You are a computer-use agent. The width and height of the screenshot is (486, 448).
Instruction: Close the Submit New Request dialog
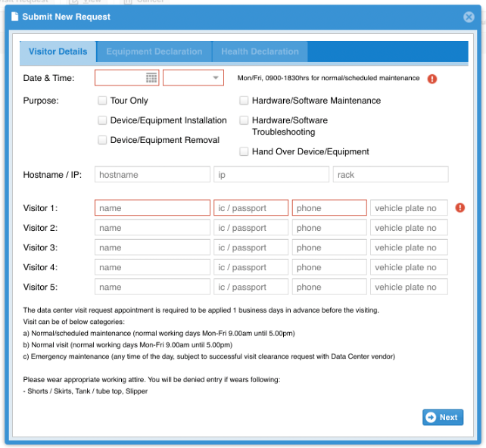[x=469, y=17]
